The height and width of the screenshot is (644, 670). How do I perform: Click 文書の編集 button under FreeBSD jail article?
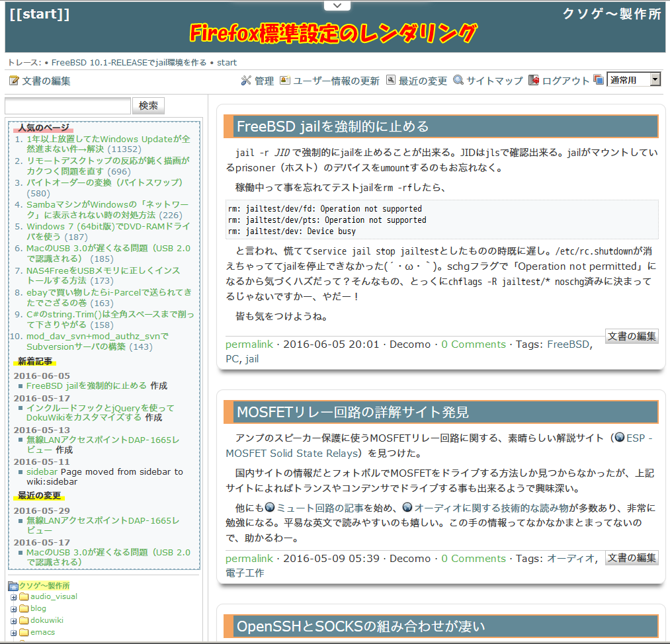(632, 336)
